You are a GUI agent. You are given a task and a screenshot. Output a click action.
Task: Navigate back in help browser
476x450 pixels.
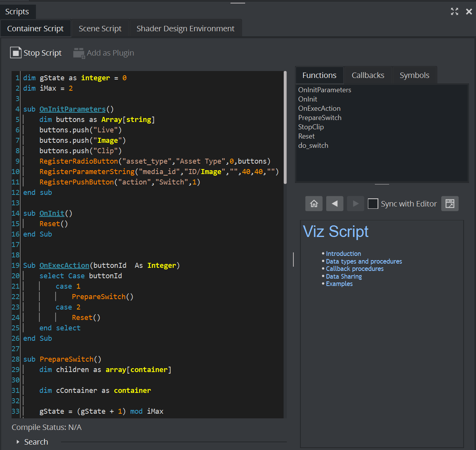click(335, 203)
